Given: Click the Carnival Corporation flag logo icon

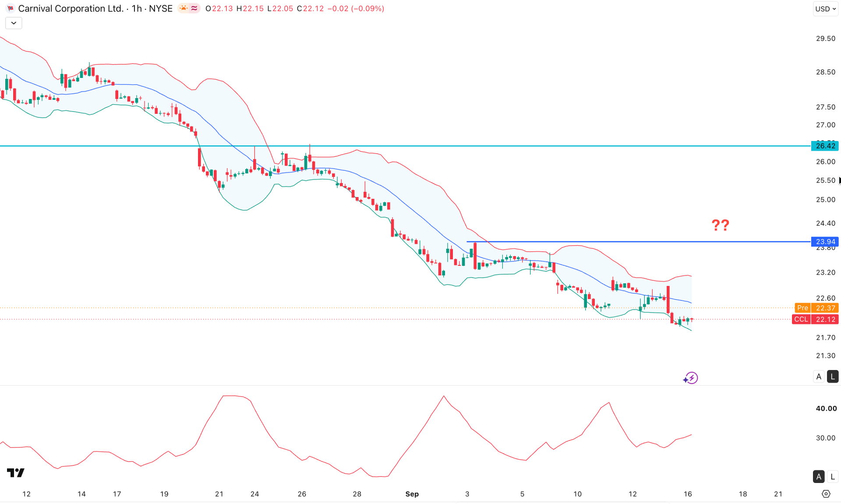Looking at the screenshot, I should [x=10, y=9].
